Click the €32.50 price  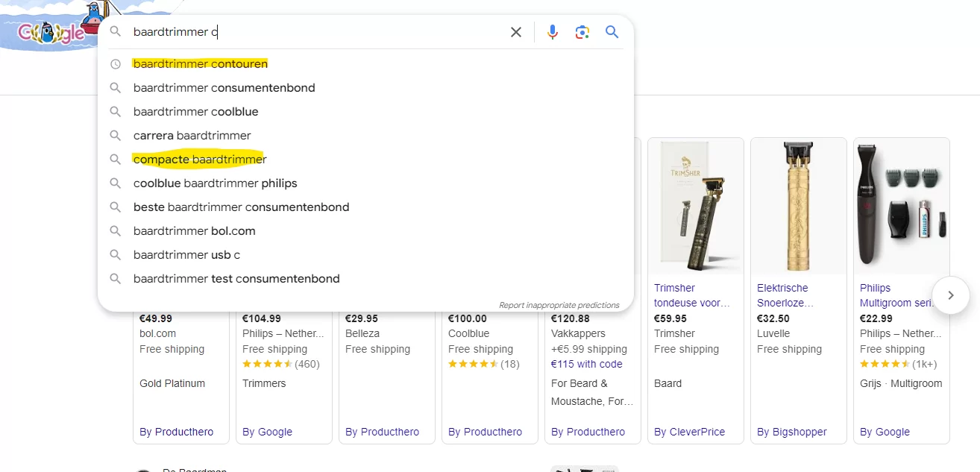coord(773,318)
